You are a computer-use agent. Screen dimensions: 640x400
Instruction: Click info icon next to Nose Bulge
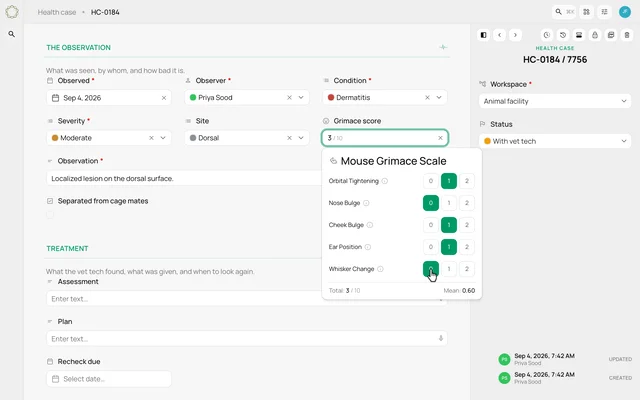coord(366,203)
